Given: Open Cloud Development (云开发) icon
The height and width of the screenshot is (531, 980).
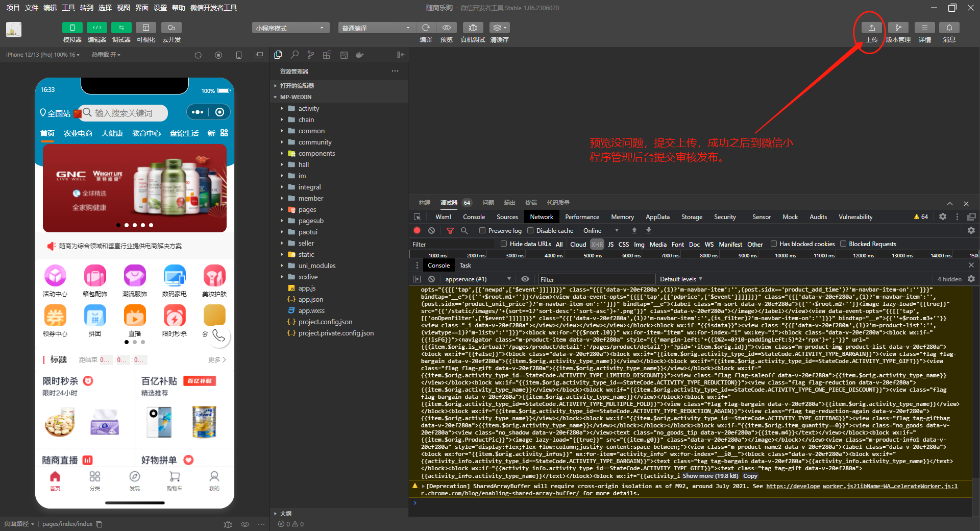Looking at the screenshot, I should (x=171, y=28).
